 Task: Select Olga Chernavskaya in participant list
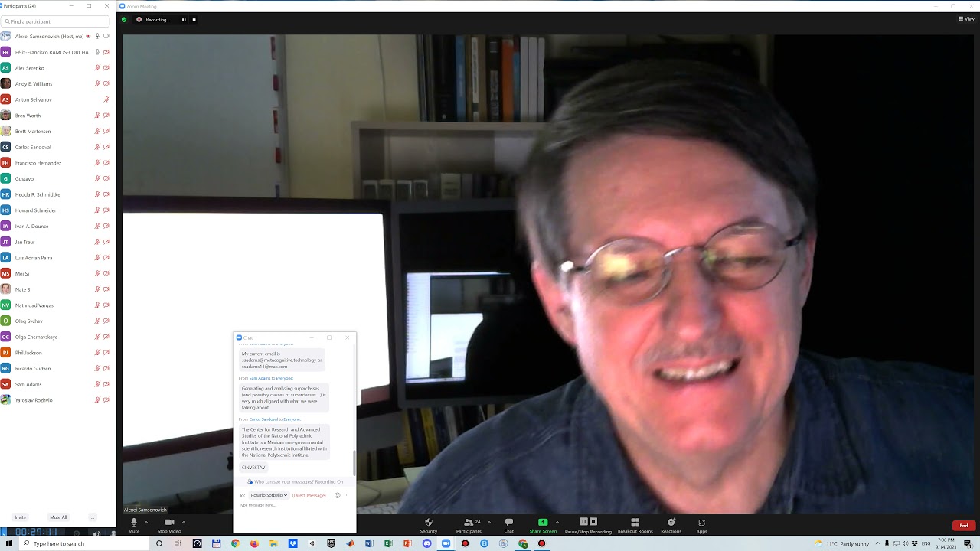pyautogui.click(x=57, y=337)
